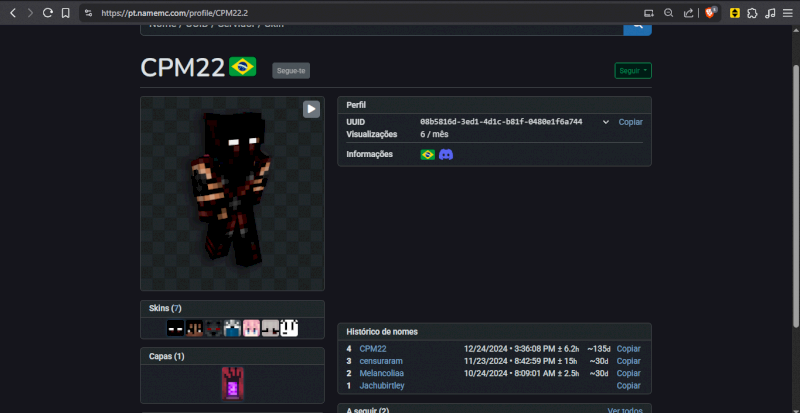Open the browser hamburger menu
Screen dimensions: 800x413
788,13
